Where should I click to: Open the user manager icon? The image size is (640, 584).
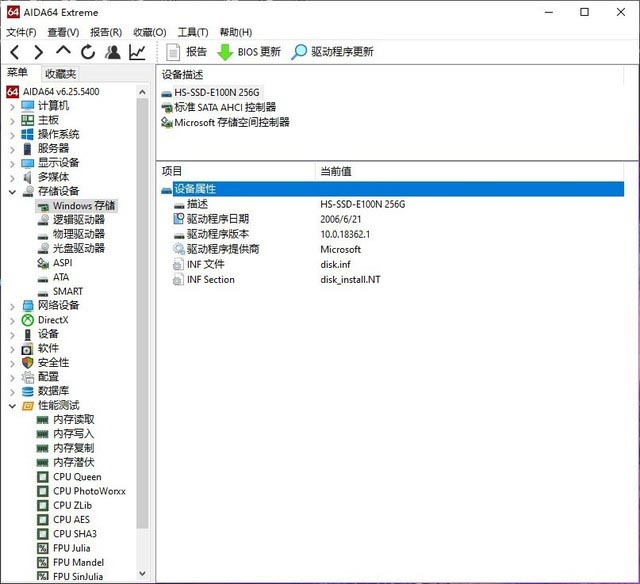tap(113, 52)
